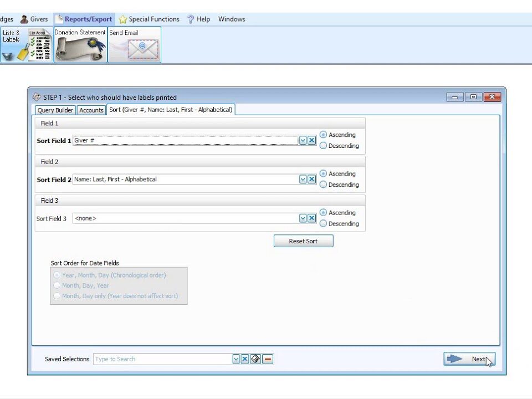The height and width of the screenshot is (399, 532).
Task: Clear Sort Field 1 with X icon
Action: [x=312, y=140]
